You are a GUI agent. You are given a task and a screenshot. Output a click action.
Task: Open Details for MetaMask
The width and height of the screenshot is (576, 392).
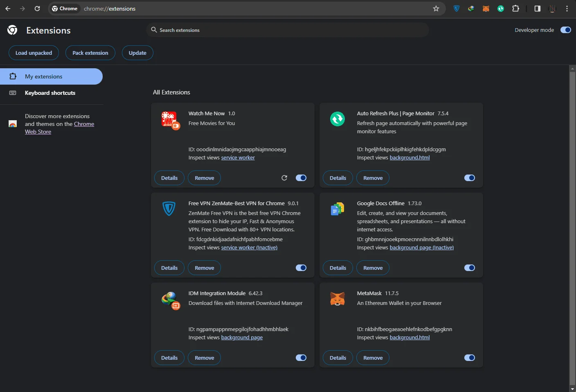[x=338, y=358]
